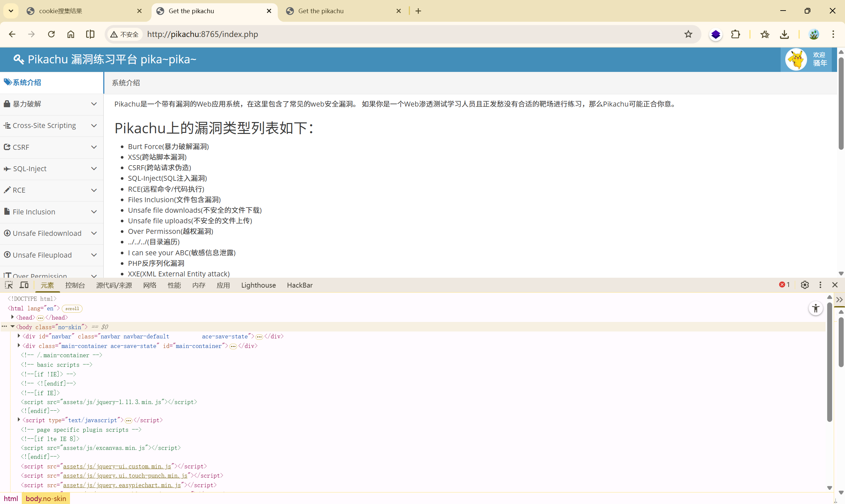Open the jquery.easypiechart.min.js source link

click(122, 485)
